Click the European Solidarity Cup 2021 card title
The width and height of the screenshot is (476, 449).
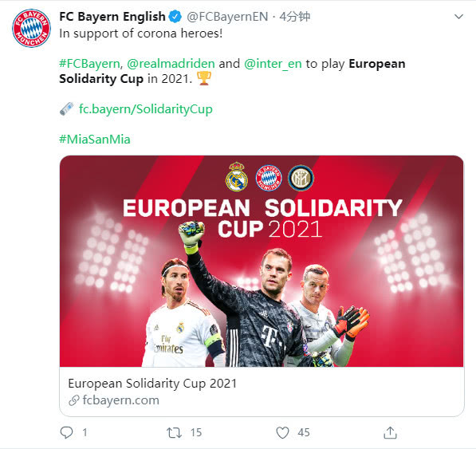(x=152, y=384)
